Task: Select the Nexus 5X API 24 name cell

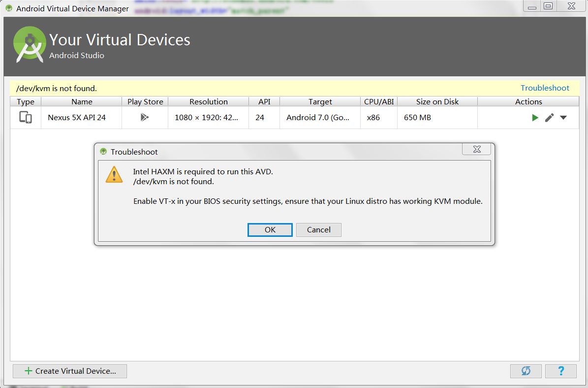Action: point(81,118)
